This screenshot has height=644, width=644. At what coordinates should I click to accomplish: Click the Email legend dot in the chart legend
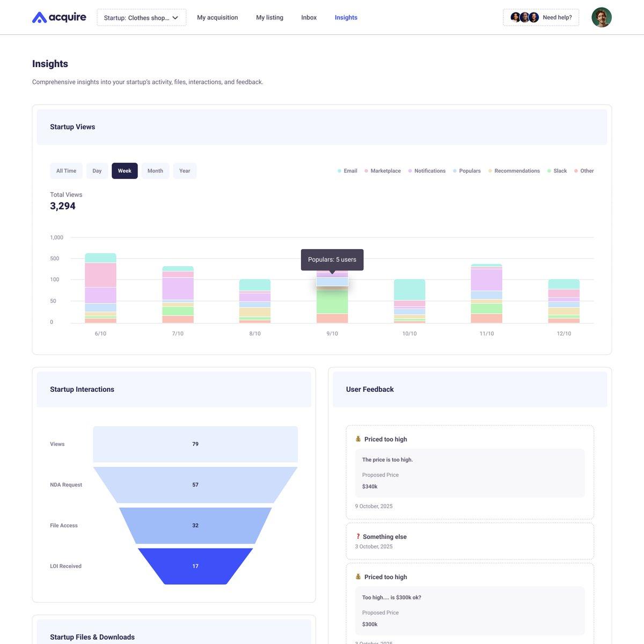click(x=339, y=170)
